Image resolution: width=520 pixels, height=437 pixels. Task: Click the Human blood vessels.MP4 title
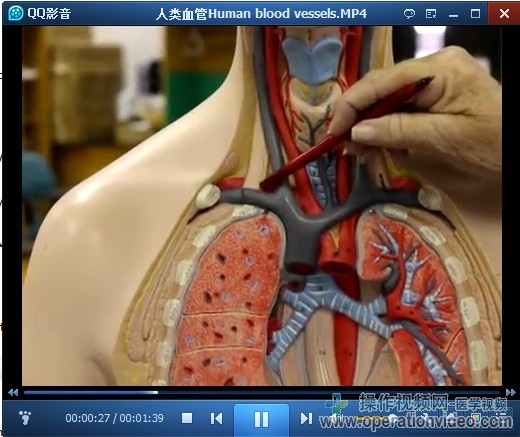[x=261, y=14]
